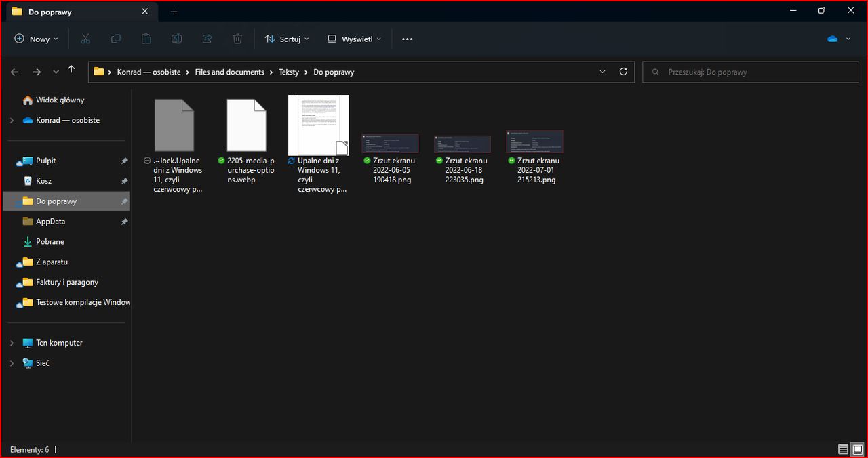Open the Wyświetl dropdown
Image resolution: width=868 pixels, height=458 pixels.
[x=355, y=39]
